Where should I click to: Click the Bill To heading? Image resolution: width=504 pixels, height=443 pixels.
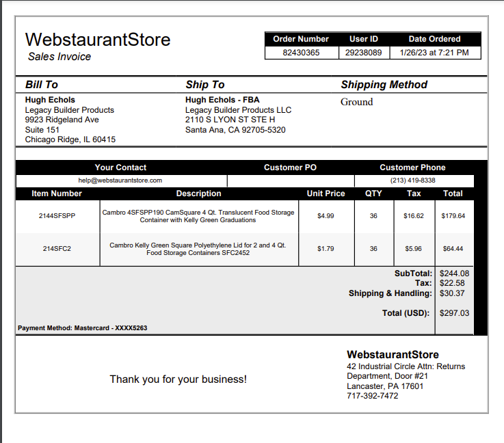tap(42, 85)
